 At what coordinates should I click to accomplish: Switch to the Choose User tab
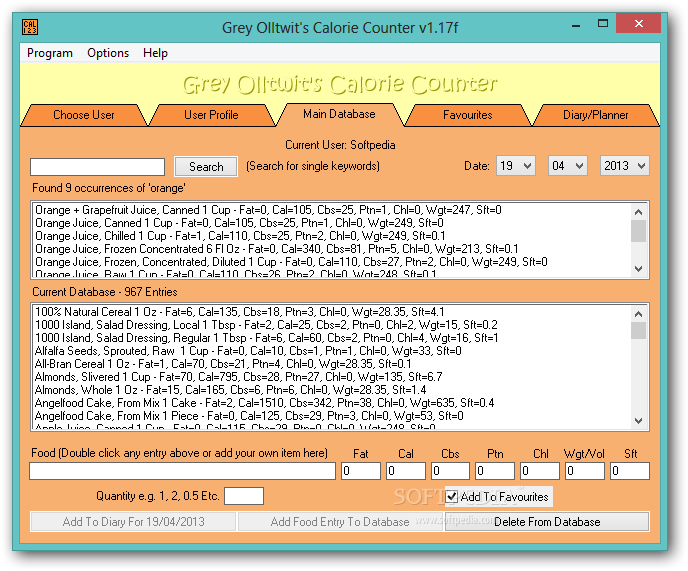[83, 115]
